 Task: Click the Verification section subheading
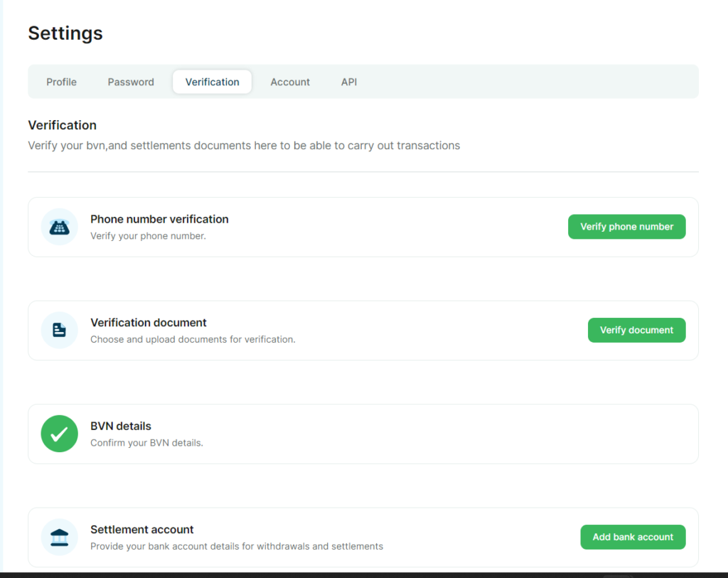[x=62, y=125]
